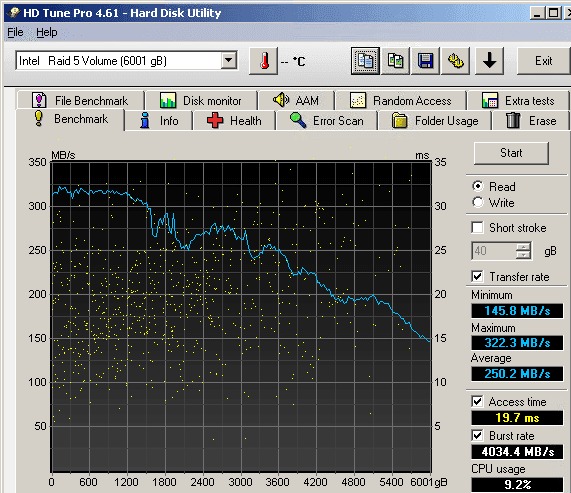Uncheck the Transfer rate checkbox
The image size is (571, 493).
(x=477, y=276)
